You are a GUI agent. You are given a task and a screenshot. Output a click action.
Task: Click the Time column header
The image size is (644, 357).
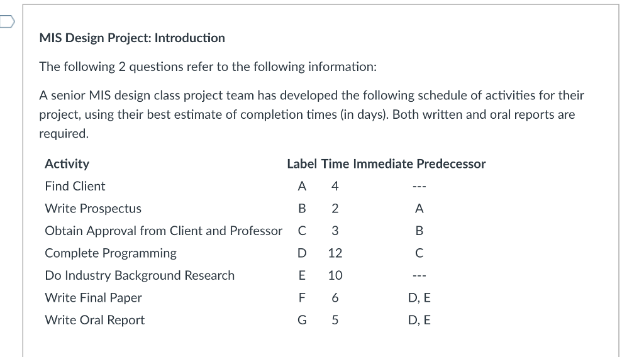coord(335,164)
